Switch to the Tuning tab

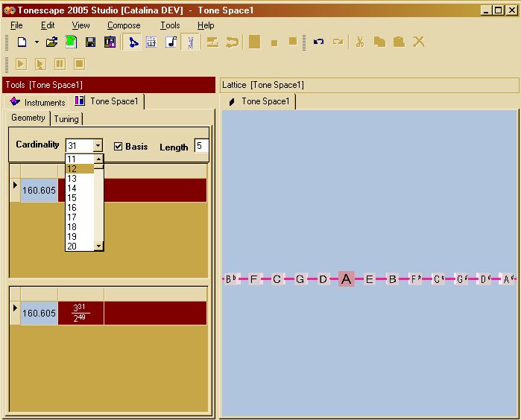pyautogui.click(x=66, y=119)
